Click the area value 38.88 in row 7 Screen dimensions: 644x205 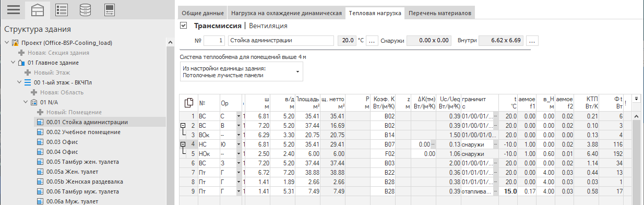pyautogui.click(x=308, y=172)
